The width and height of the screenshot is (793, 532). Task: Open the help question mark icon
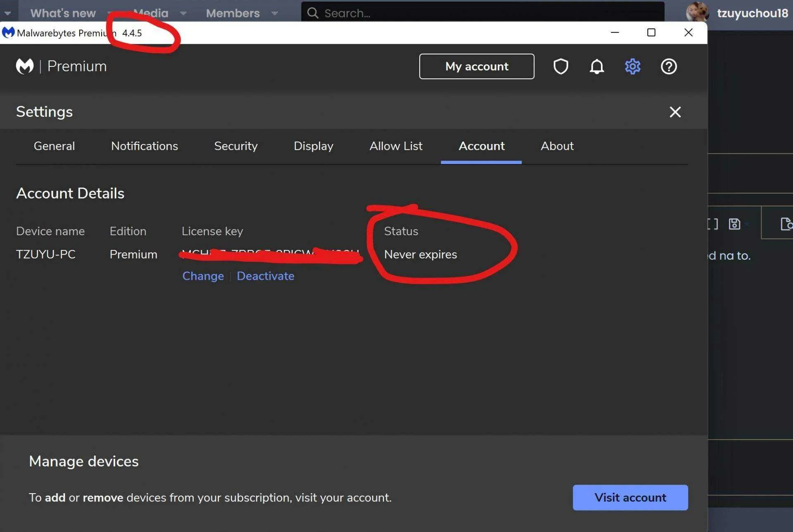(669, 66)
